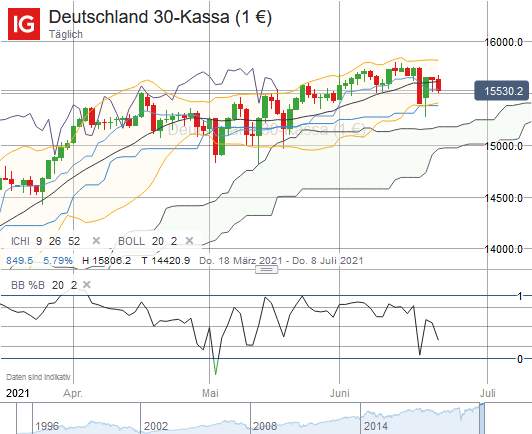532x434 pixels.
Task: Click 2014 in the overview navigator
Action: point(376,426)
